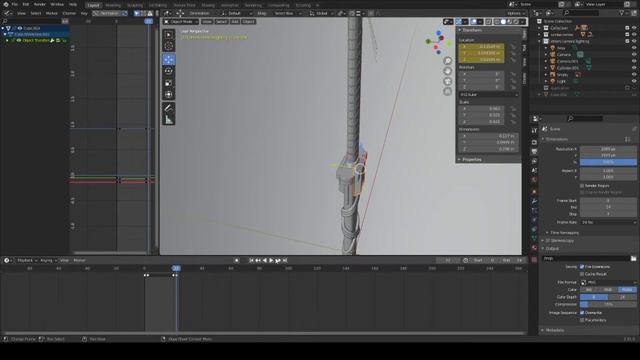The width and height of the screenshot is (640, 360).
Task: Open the Help menu
Action: (73, 4)
